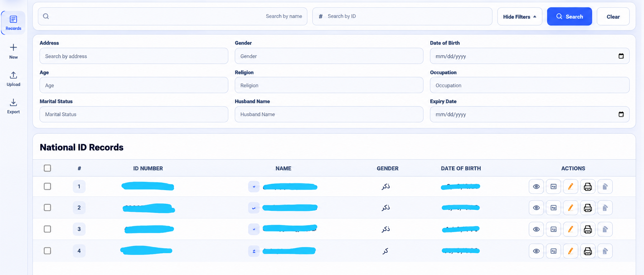The image size is (644, 275).
Task: Click into the Search by address field
Action: pos(134,56)
